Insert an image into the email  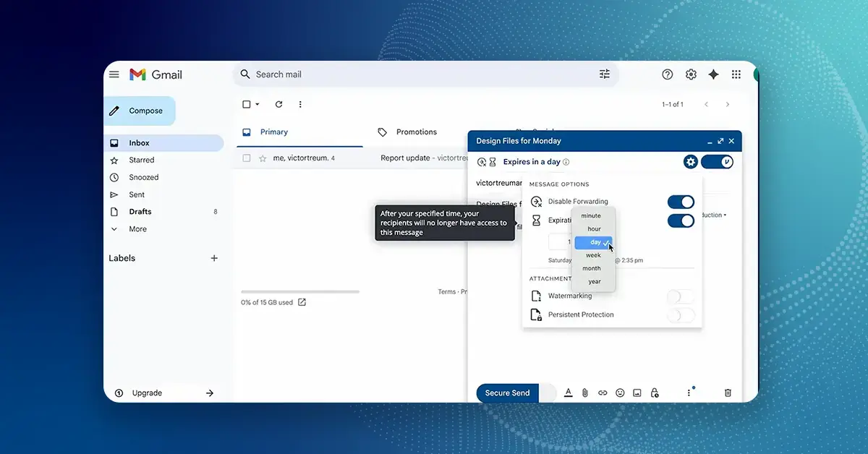pos(637,393)
